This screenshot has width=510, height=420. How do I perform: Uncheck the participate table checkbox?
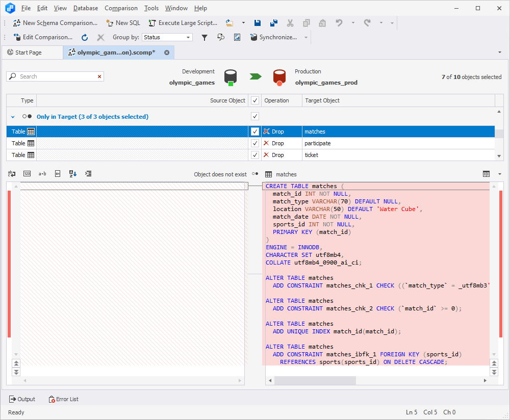tap(255, 143)
